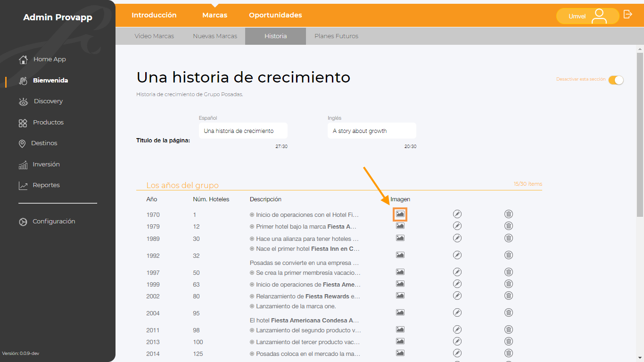Delete the 1997 row with trash icon
The width and height of the screenshot is (644, 362).
tap(509, 272)
